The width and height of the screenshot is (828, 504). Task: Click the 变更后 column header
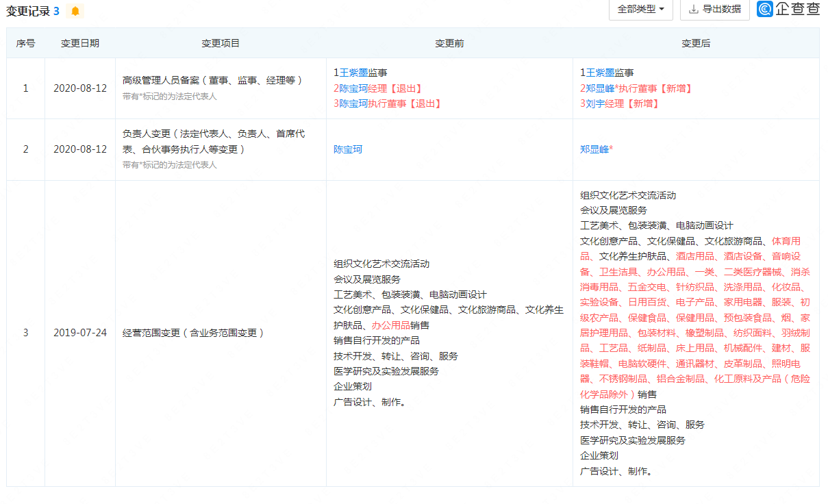tap(697, 42)
